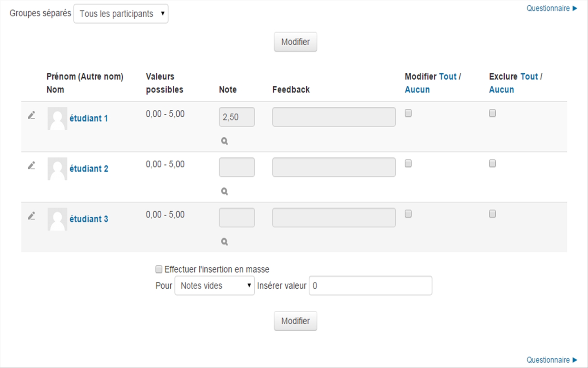Open the Tous les participants group dropdown

point(121,13)
